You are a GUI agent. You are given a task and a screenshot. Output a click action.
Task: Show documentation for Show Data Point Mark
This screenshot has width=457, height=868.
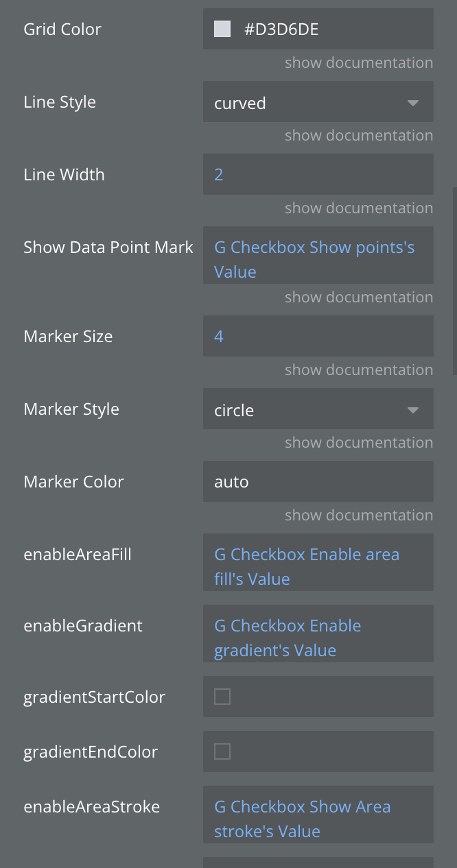(359, 298)
